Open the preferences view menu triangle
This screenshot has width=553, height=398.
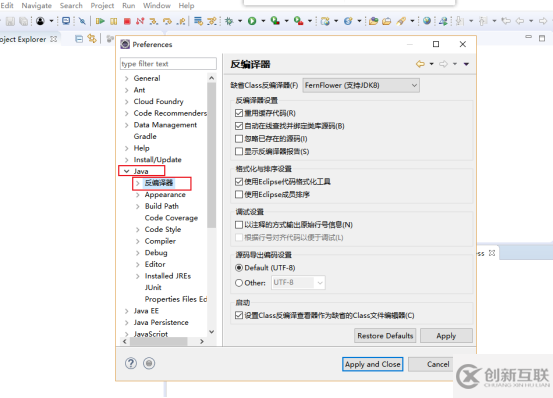point(466,64)
